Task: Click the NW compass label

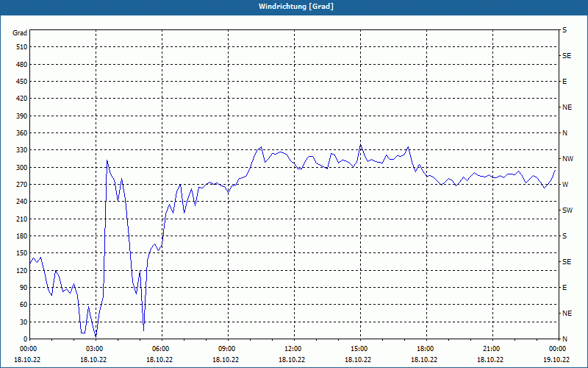Action: (567, 159)
